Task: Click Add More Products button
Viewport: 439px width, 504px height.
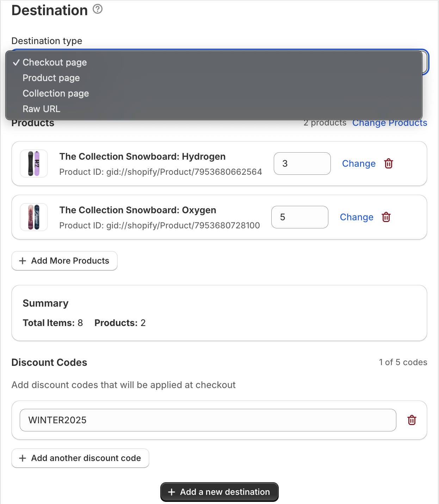Action: point(64,261)
